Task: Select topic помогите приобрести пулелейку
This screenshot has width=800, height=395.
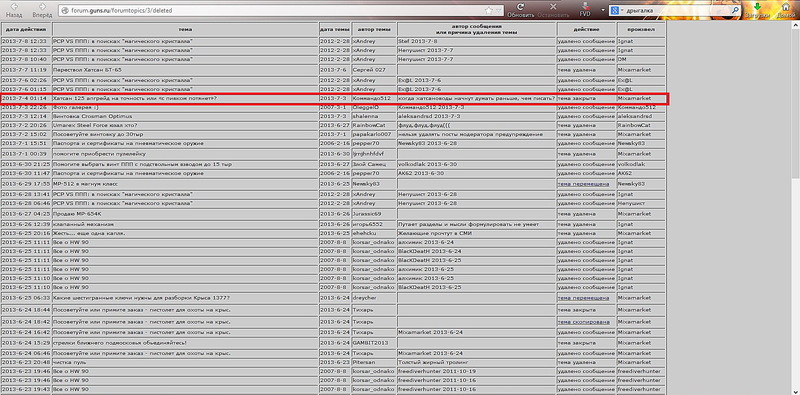Action: (x=99, y=154)
